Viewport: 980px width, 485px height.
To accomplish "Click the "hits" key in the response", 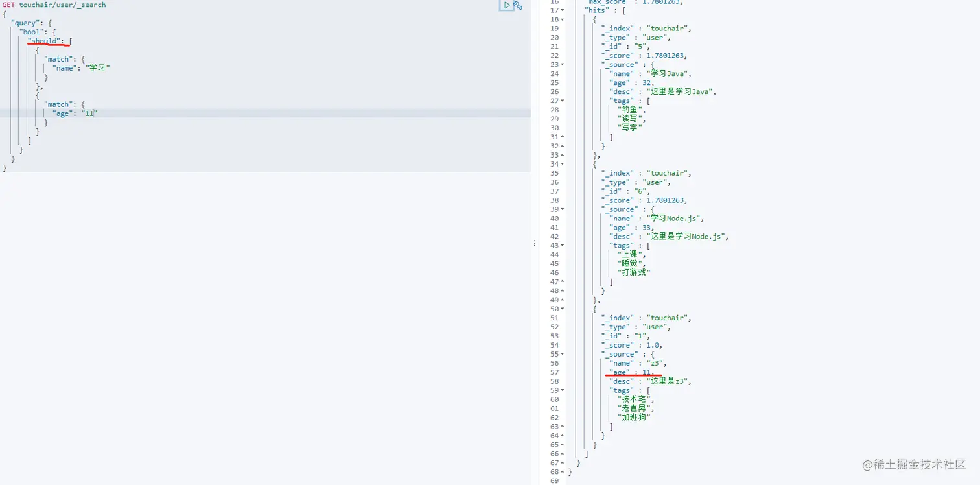I will (596, 10).
